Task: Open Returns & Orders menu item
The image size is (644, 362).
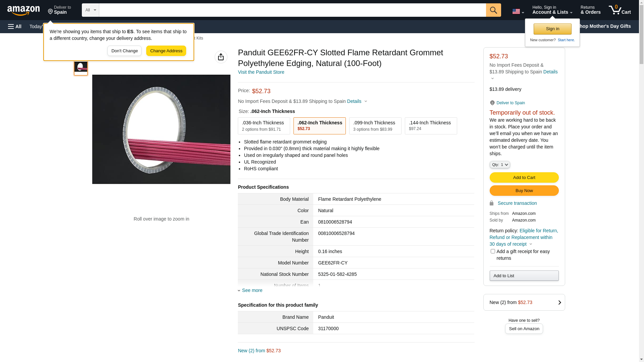Action: [590, 10]
